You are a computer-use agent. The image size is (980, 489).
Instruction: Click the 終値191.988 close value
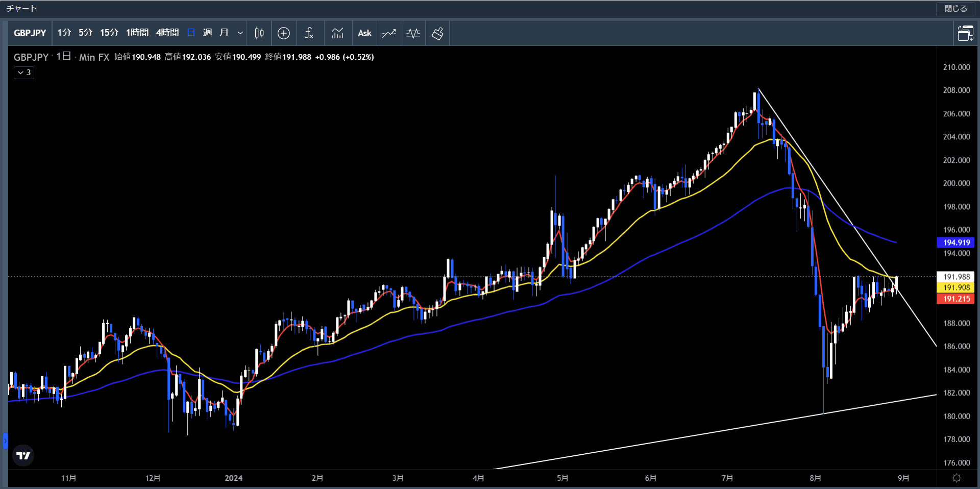288,57
